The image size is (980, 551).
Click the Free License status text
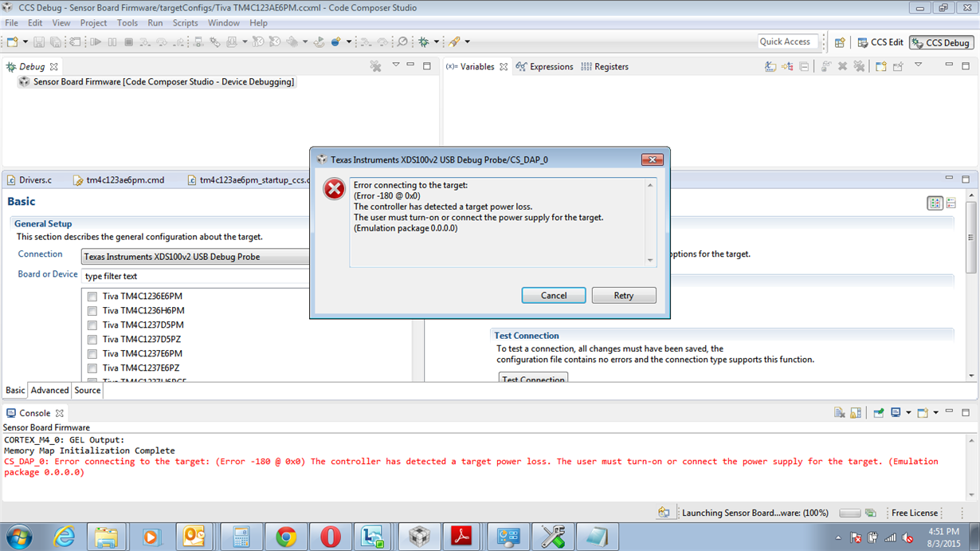click(x=914, y=514)
